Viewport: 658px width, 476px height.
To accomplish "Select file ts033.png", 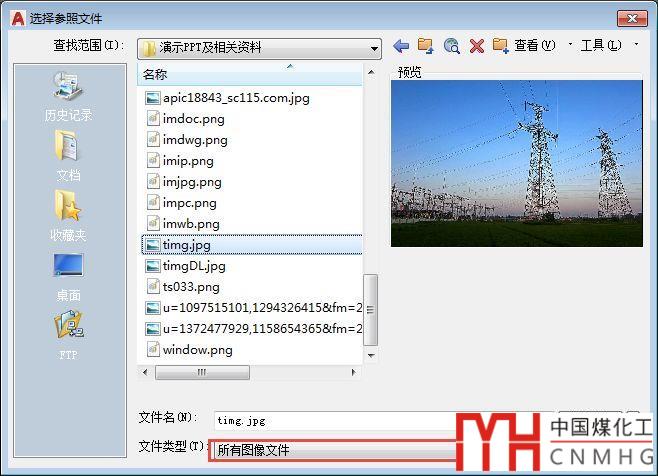I will [183, 287].
